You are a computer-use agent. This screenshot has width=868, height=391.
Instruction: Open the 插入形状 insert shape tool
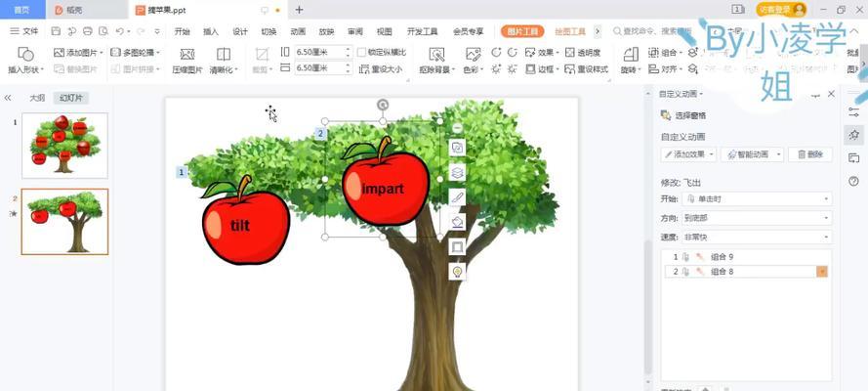point(25,61)
